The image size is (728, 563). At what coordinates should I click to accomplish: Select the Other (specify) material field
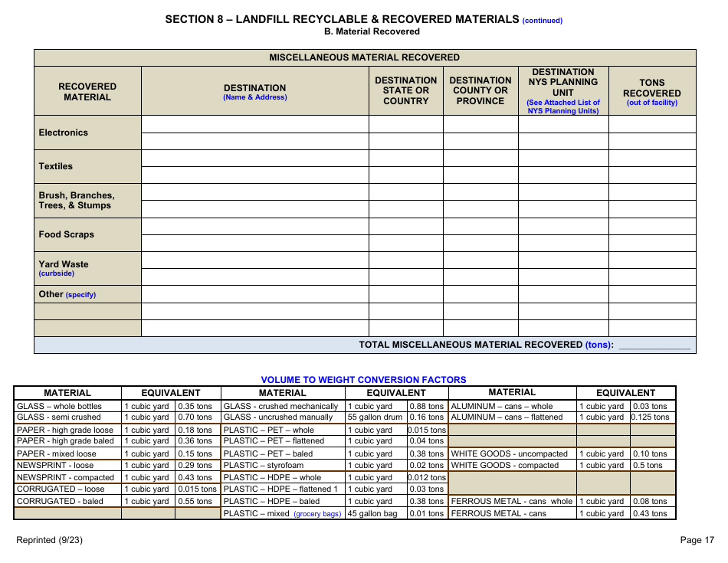87,294
